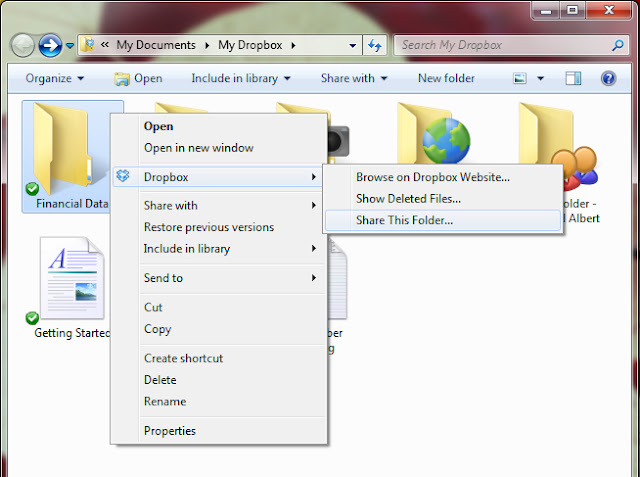The image size is (640, 477).
Task: Click the Dropbox logo in context menu
Action: click(x=122, y=175)
